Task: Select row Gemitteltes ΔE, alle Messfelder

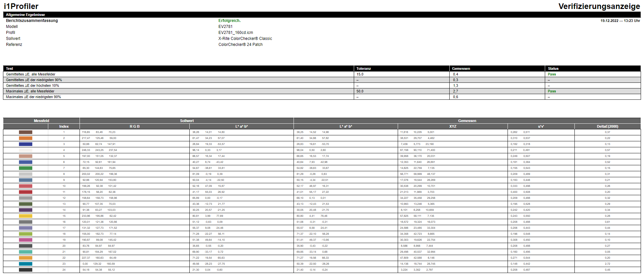Action: pos(322,74)
